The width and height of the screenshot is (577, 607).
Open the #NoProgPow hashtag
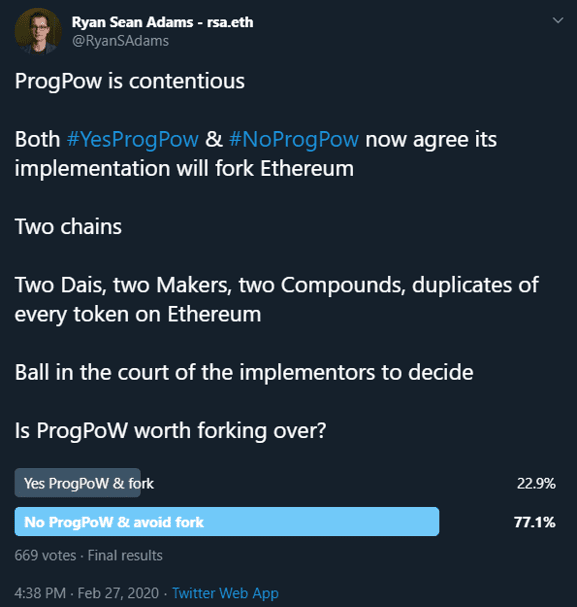click(294, 139)
